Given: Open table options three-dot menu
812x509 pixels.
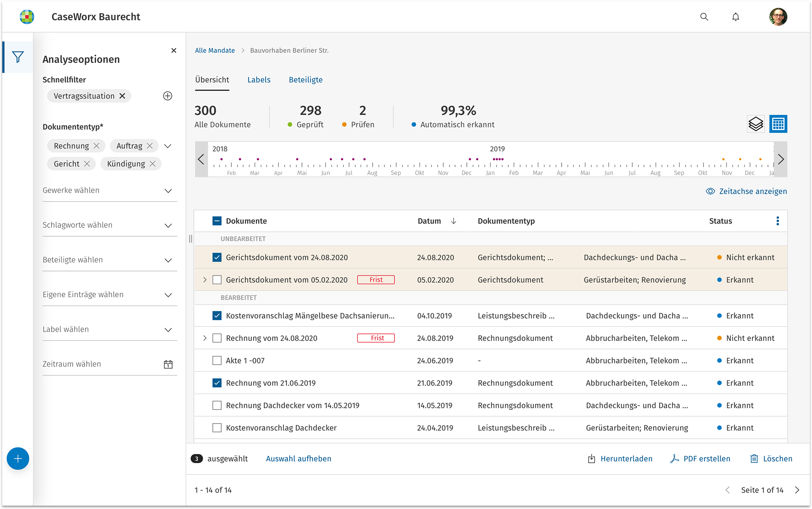Looking at the screenshot, I should [777, 221].
